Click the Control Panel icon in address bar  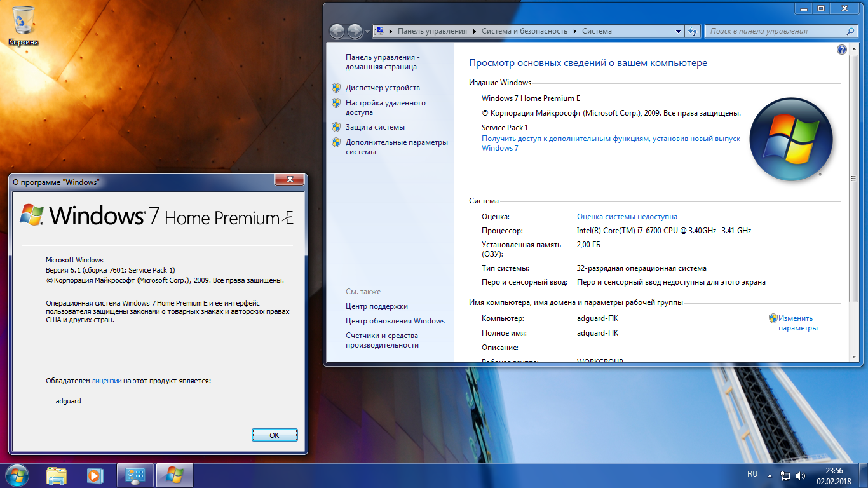(379, 31)
